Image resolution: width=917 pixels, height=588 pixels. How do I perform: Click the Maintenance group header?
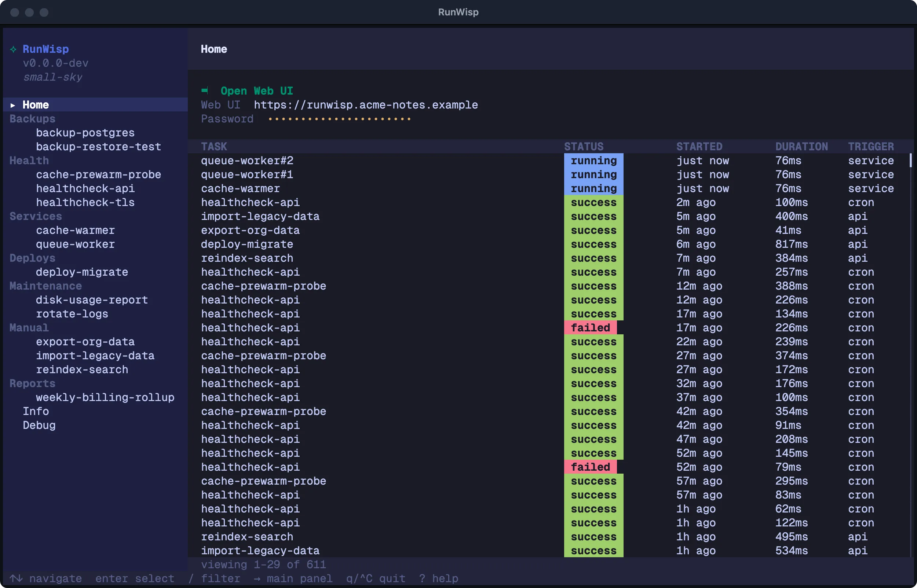click(x=45, y=286)
